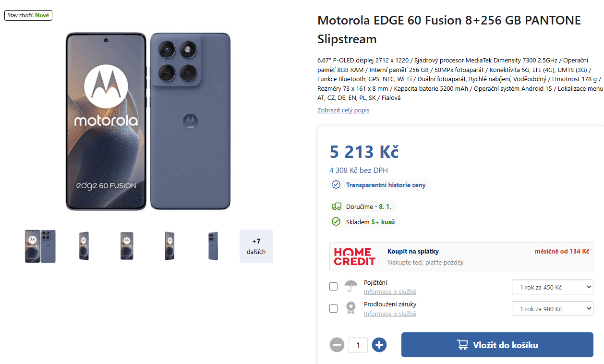The width and height of the screenshot is (604, 364).
Task: Enable the Pojištění insurance checkbox
Action: [333, 287]
